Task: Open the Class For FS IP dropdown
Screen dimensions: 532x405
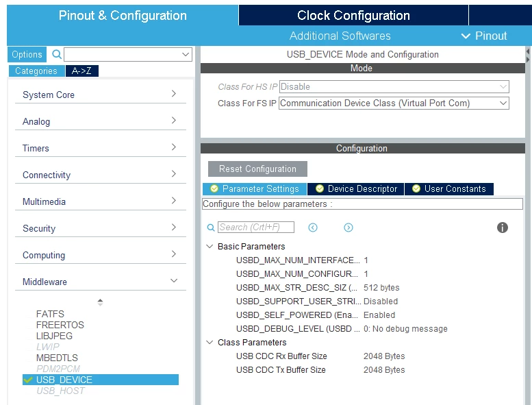Action: click(394, 103)
